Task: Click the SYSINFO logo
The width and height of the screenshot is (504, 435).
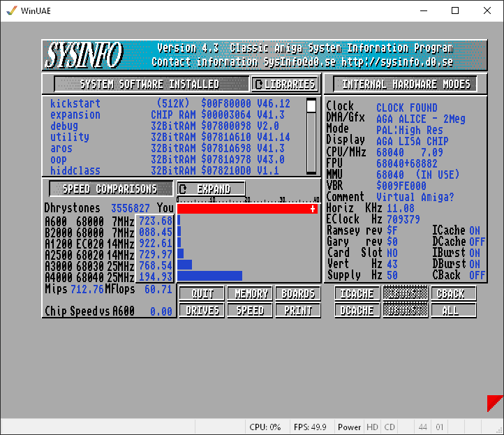Action: click(84, 55)
